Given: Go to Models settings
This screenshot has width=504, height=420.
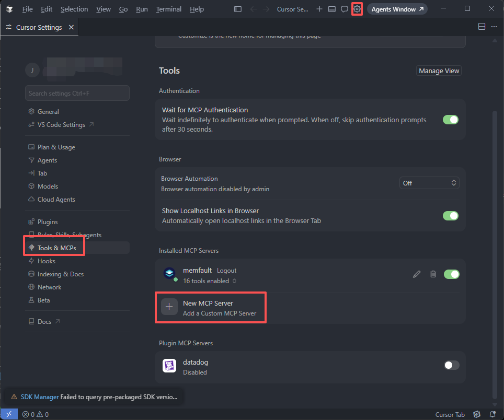Looking at the screenshot, I should point(77,186).
